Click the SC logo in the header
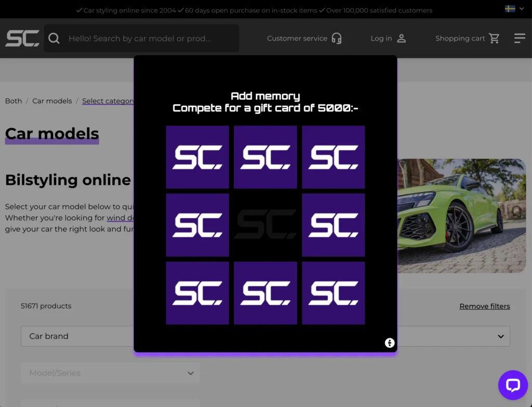 [x=22, y=38]
